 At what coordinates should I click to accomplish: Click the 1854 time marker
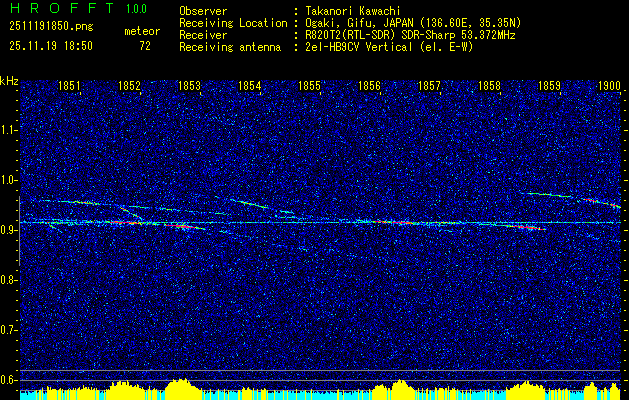click(x=250, y=85)
